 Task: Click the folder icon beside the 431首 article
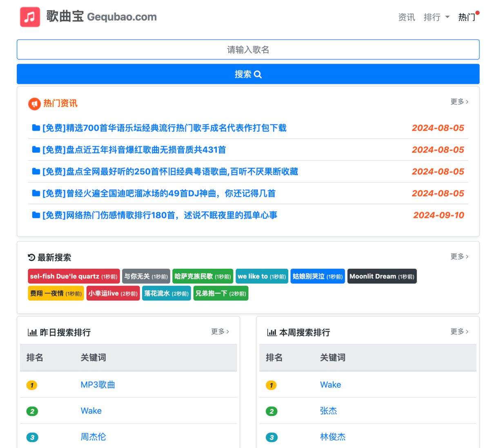[x=36, y=149]
